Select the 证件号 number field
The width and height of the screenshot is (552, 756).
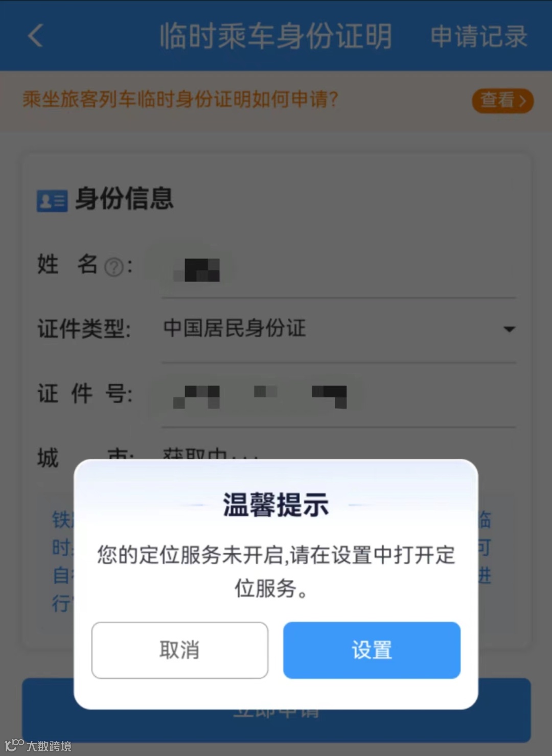tap(338, 395)
